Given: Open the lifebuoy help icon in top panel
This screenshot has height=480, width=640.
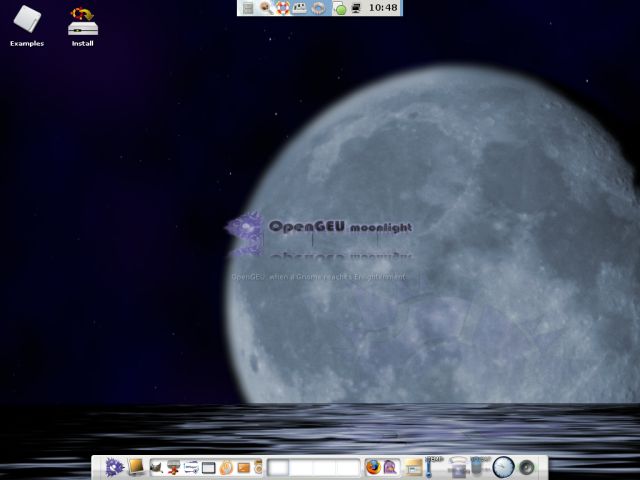Looking at the screenshot, I should pos(282,8).
